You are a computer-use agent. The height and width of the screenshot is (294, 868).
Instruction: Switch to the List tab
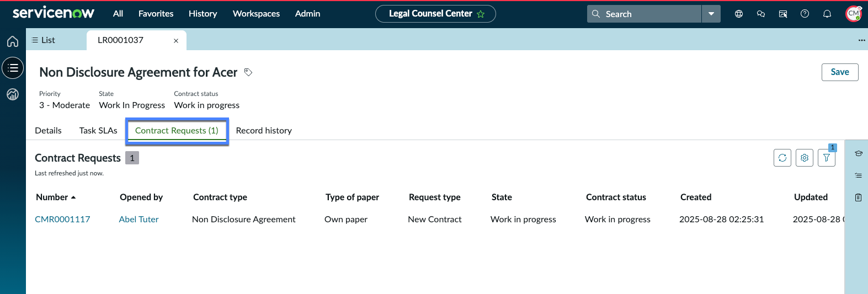44,40
